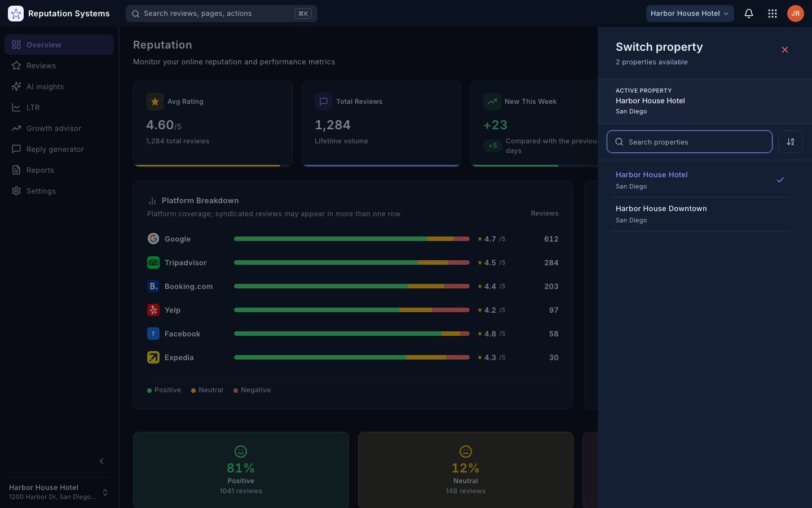
Task: Go to the Overview page
Action: point(59,45)
